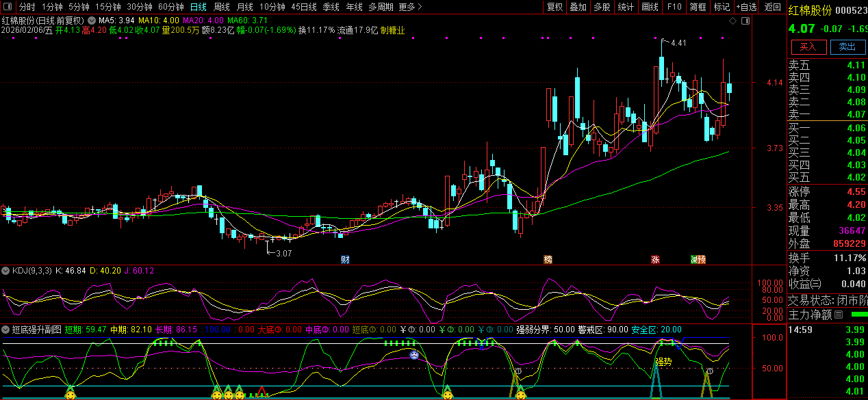
Task: Add stock with +自选 button
Action: click(x=746, y=7)
